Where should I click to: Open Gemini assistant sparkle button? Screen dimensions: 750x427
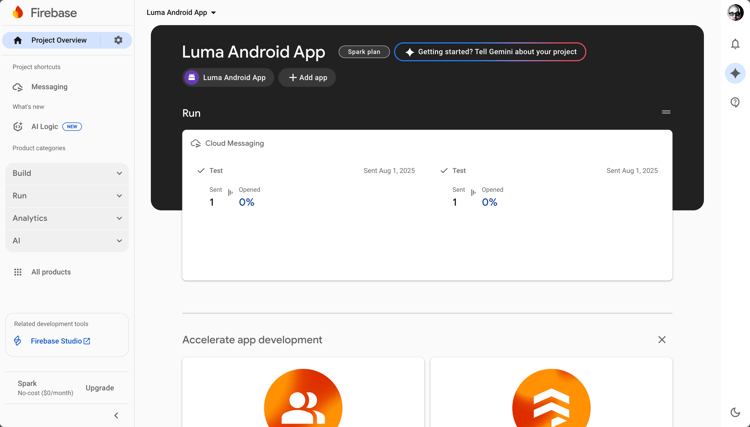[735, 73]
